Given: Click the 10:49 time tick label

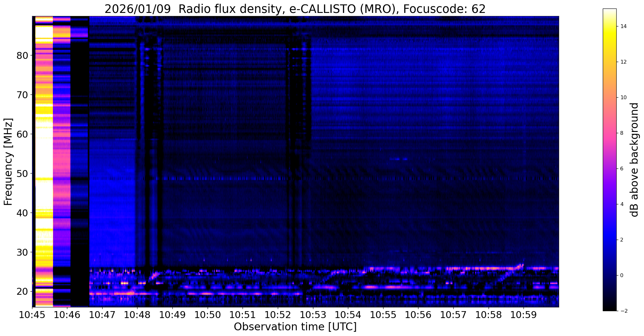Looking at the screenshot, I should point(173,315).
